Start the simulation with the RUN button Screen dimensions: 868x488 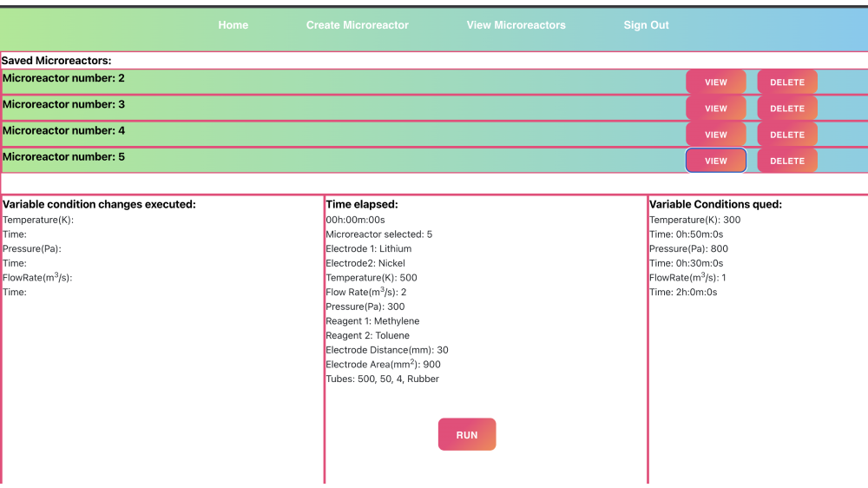click(466, 434)
